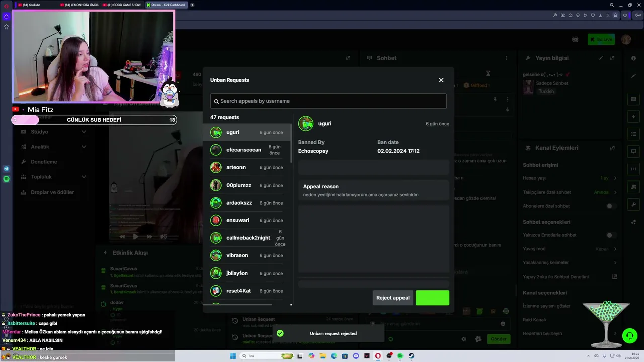The image size is (644, 362).
Task: Open arteonn's unban request
Action: tap(247, 167)
